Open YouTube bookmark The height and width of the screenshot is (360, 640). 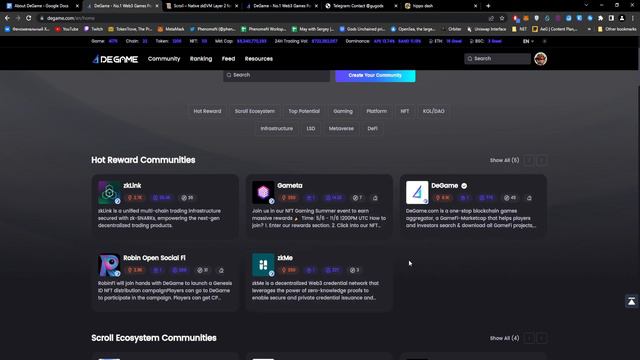(67, 29)
